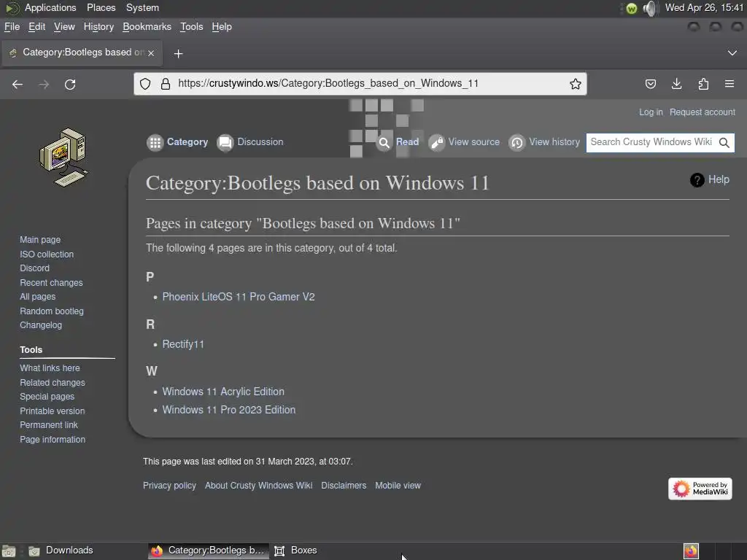Open the Rectify11 page link

pos(183,345)
